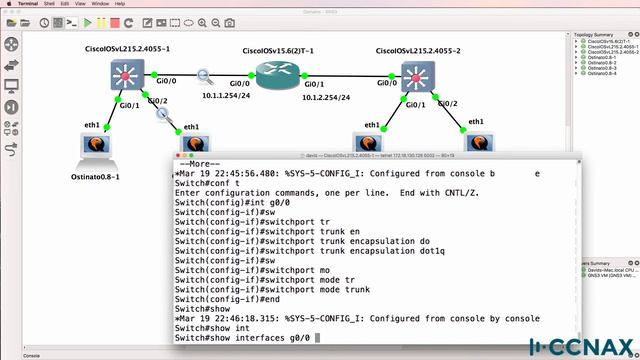Browse end devices monitor icon in sidebar
Viewport: 640px width, 360px height.
click(11, 86)
